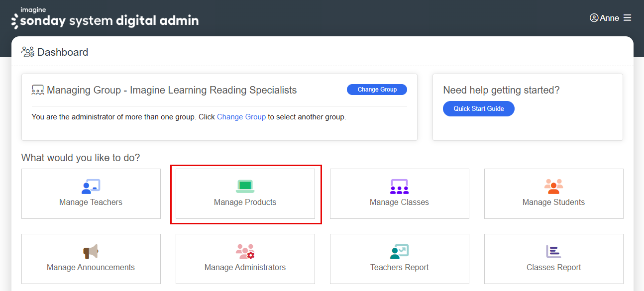
Task: Select the Teachers Report text label
Action: [x=399, y=267]
